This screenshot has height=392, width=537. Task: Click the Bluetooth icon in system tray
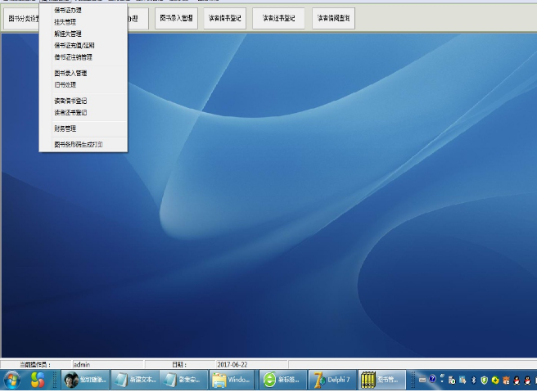tap(473, 380)
